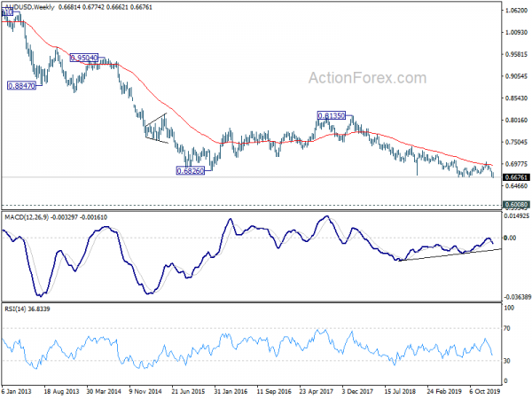
Task: Click the 0.69775 price axis label
Action: click(516, 164)
